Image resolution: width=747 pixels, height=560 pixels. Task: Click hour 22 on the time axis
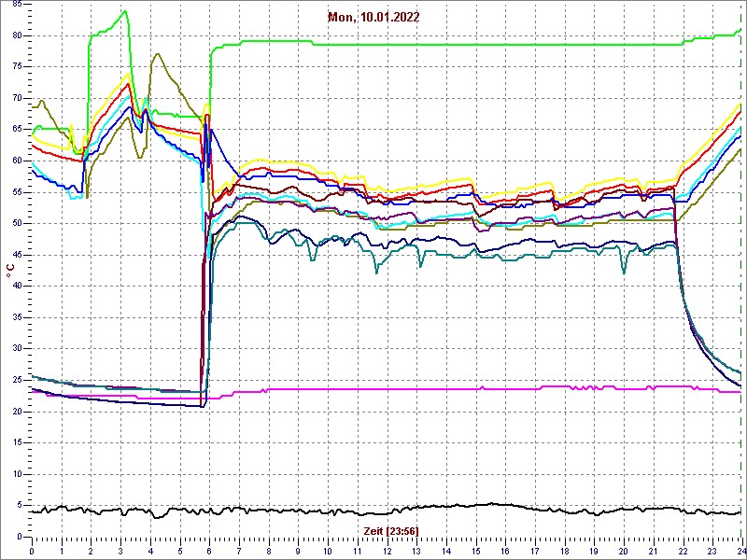(682, 550)
